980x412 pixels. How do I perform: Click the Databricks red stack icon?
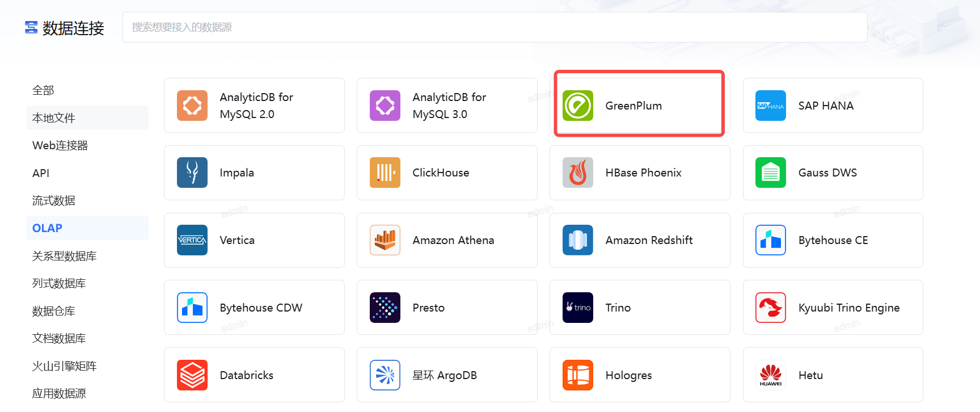pyautogui.click(x=192, y=375)
